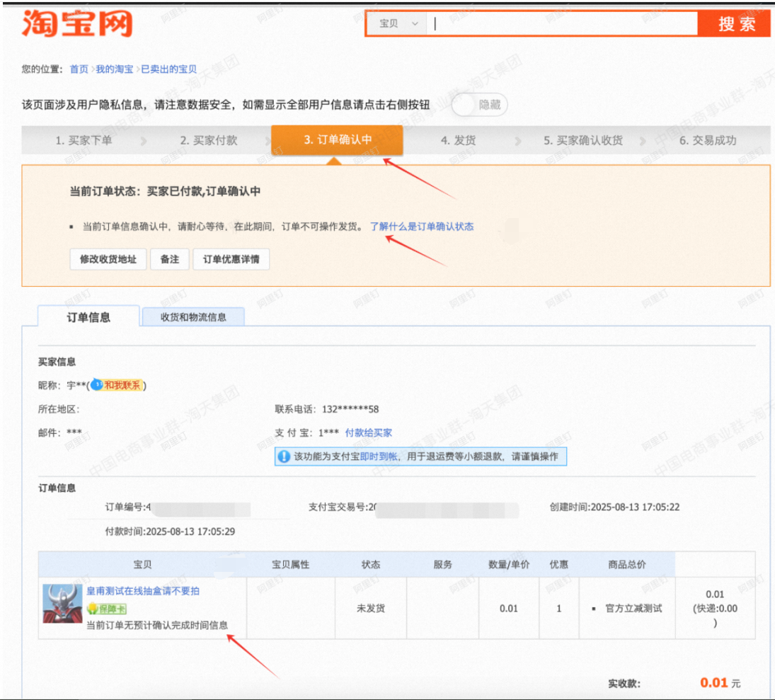Select step 6. 交易成功
The image size is (775, 700).
click(707, 140)
